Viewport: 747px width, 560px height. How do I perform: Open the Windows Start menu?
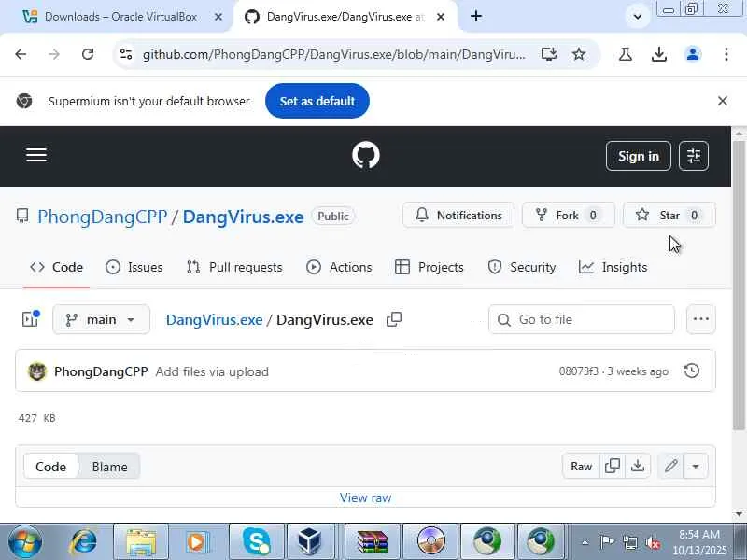pos(25,542)
